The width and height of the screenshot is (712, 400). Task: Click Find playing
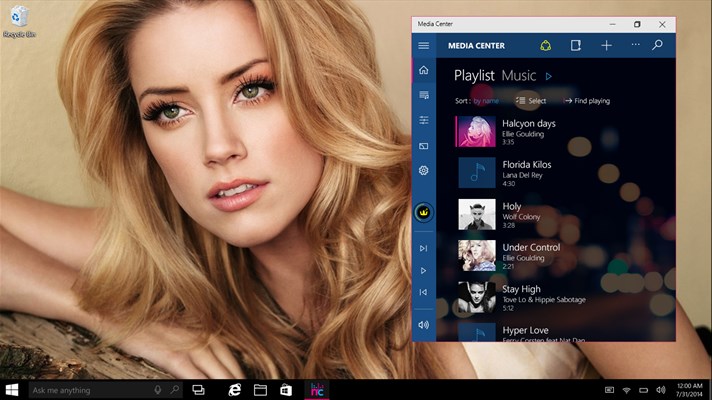click(587, 101)
